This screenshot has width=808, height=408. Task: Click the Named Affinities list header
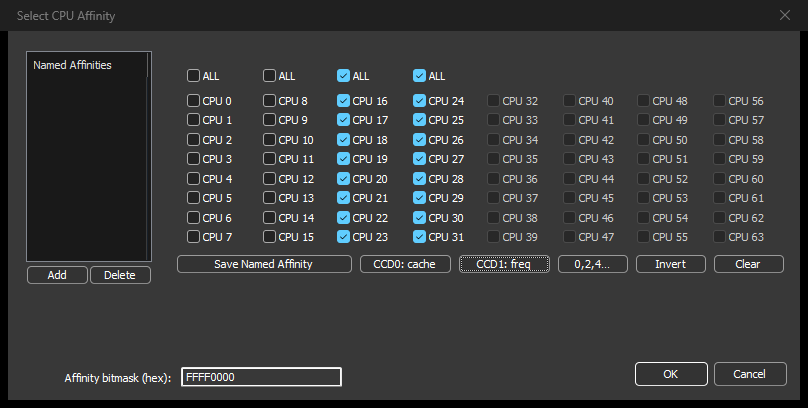click(x=72, y=65)
